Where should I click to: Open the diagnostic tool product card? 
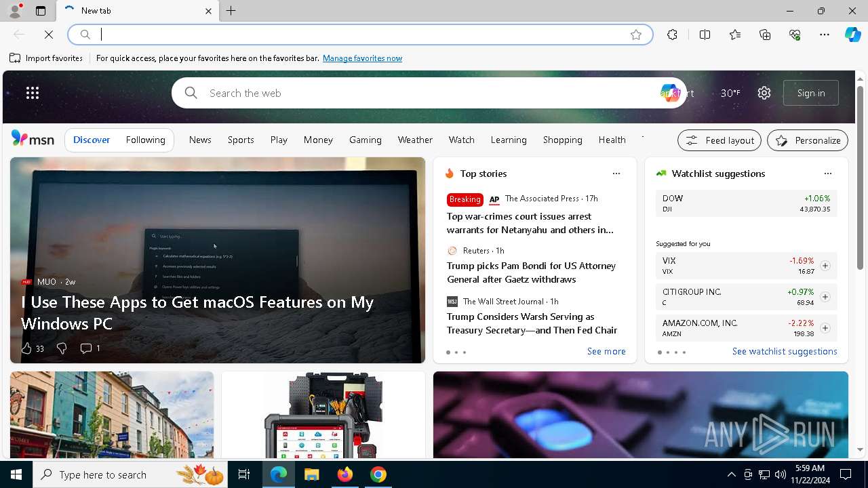tap(323, 415)
